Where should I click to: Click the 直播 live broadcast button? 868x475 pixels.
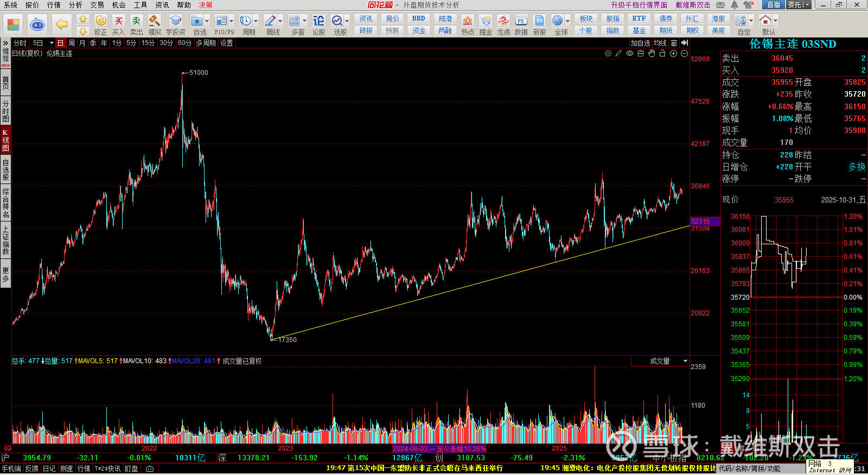(x=774, y=5)
